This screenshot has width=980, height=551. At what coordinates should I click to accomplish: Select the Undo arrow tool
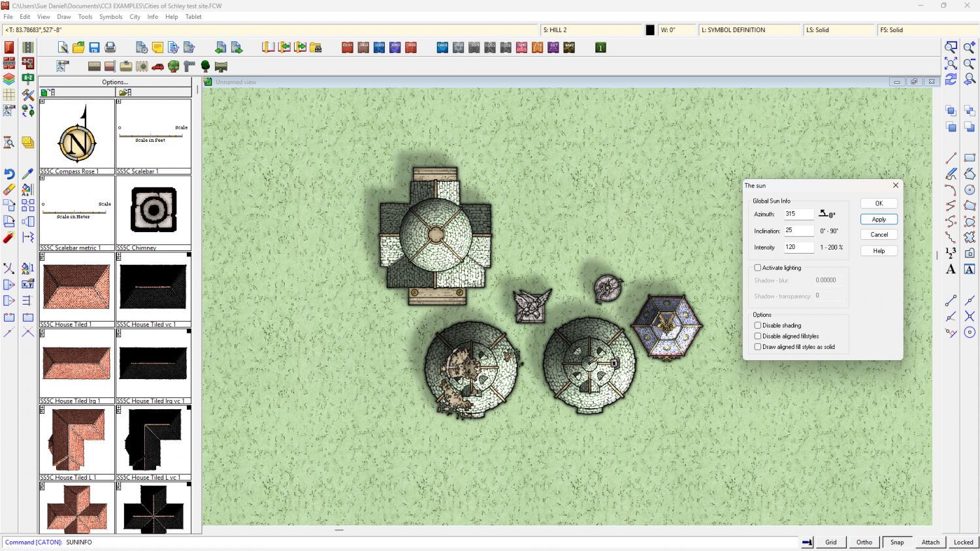click(9, 174)
